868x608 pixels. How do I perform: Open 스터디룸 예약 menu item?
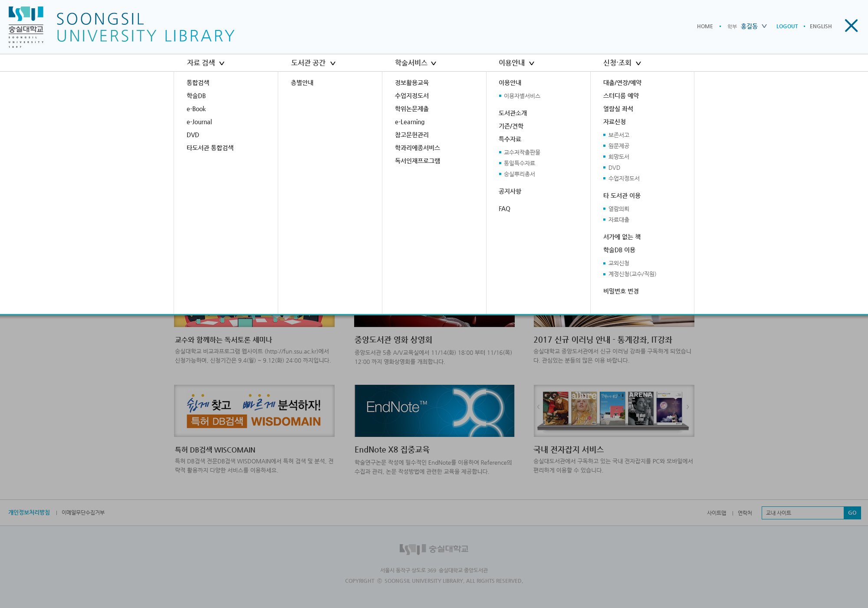pos(621,96)
